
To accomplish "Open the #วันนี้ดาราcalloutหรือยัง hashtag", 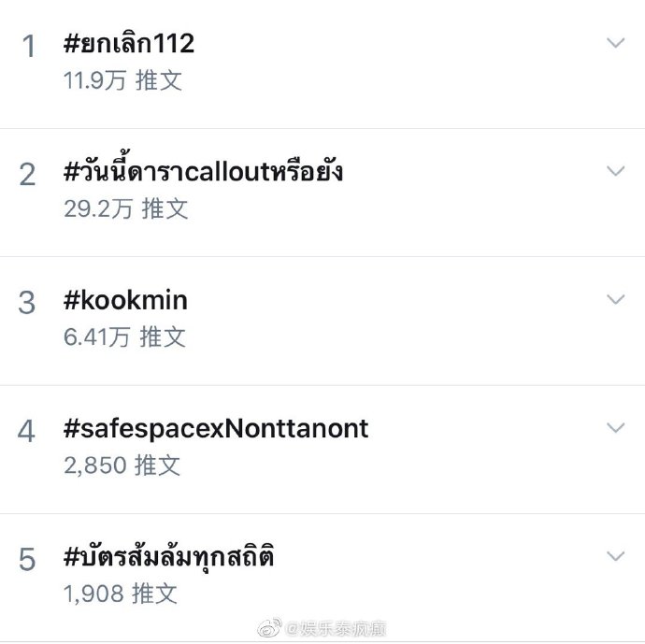I will point(203,172).
